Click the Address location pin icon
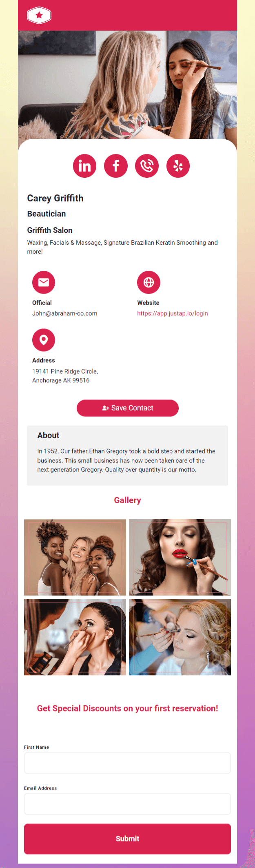255x868 pixels. [44, 340]
